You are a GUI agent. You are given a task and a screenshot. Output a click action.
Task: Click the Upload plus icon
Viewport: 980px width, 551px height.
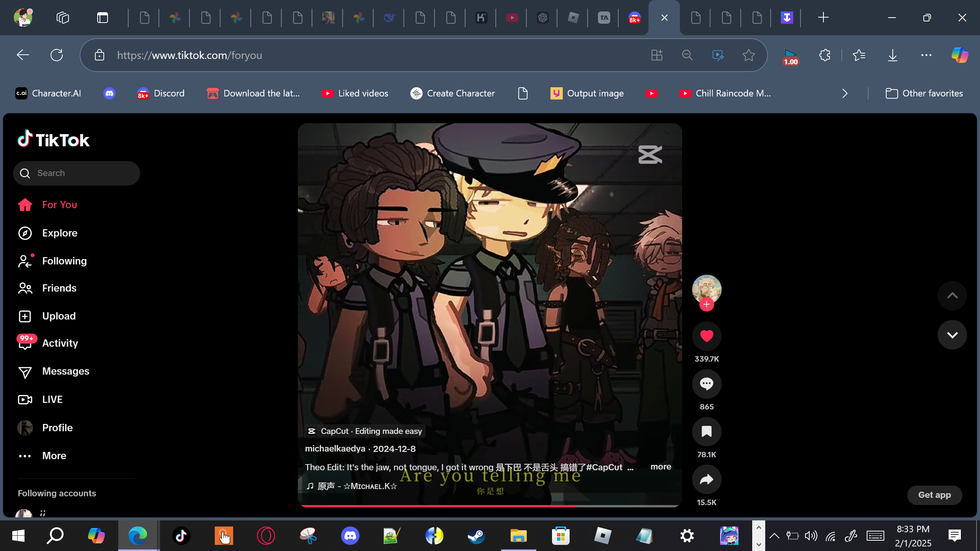(25, 316)
